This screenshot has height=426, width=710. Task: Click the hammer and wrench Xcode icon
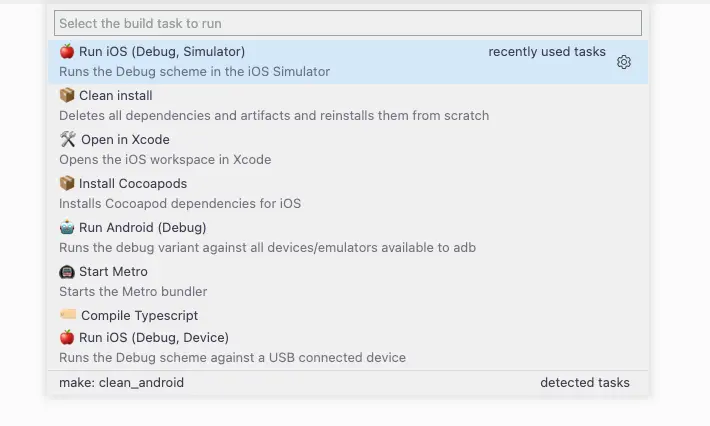tap(67, 139)
